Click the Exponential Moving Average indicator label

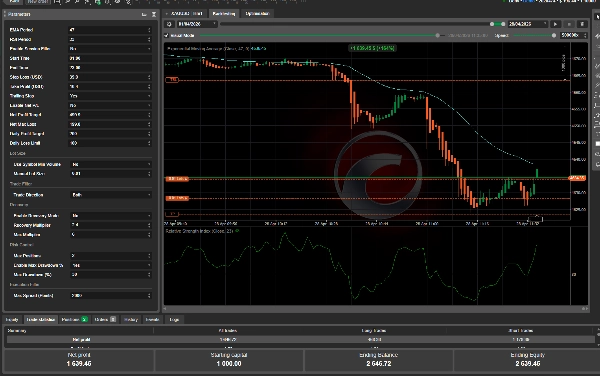coord(217,49)
